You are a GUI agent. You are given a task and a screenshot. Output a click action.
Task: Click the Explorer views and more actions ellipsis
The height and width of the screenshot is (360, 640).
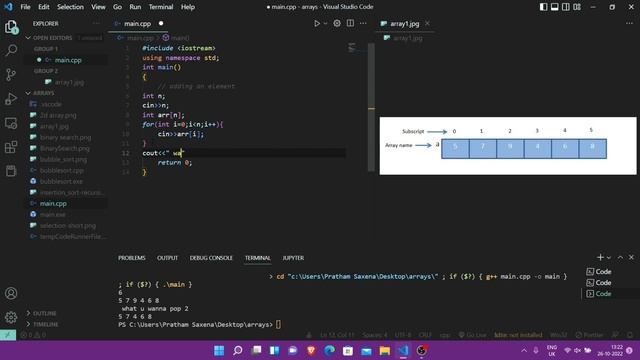96,24
